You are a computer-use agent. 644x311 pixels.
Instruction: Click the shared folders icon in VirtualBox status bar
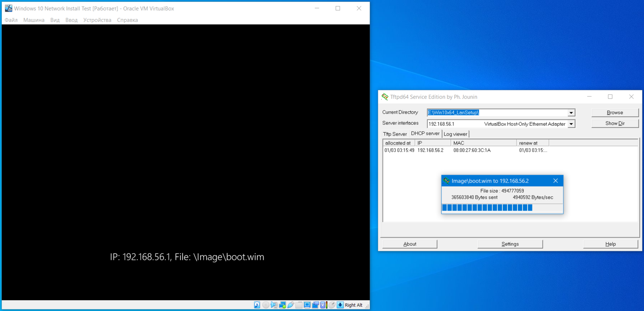299,305
